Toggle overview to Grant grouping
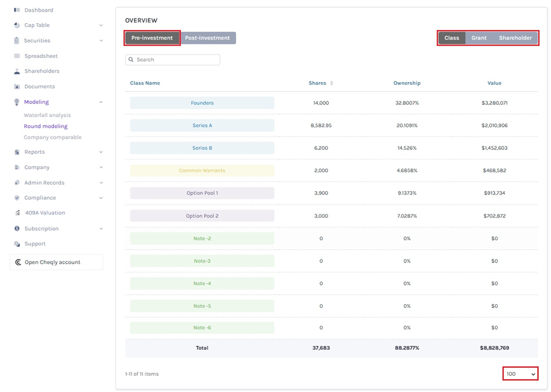The width and height of the screenshot is (551, 392). tap(479, 38)
